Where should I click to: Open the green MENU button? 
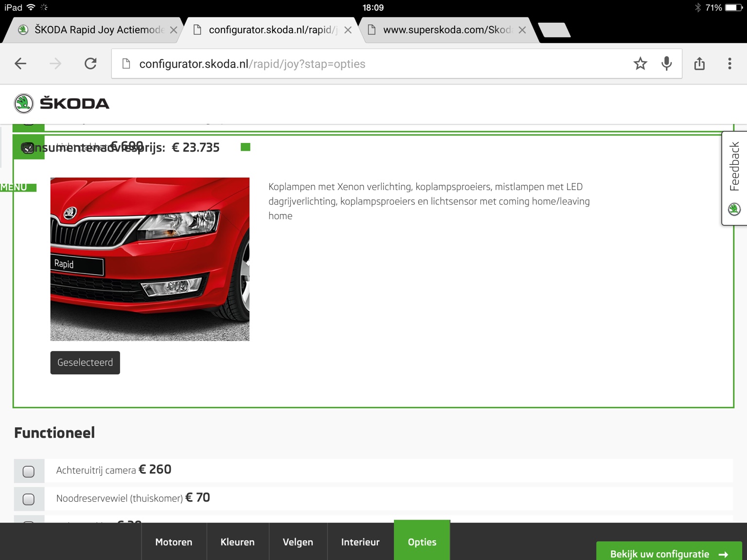[x=18, y=187]
